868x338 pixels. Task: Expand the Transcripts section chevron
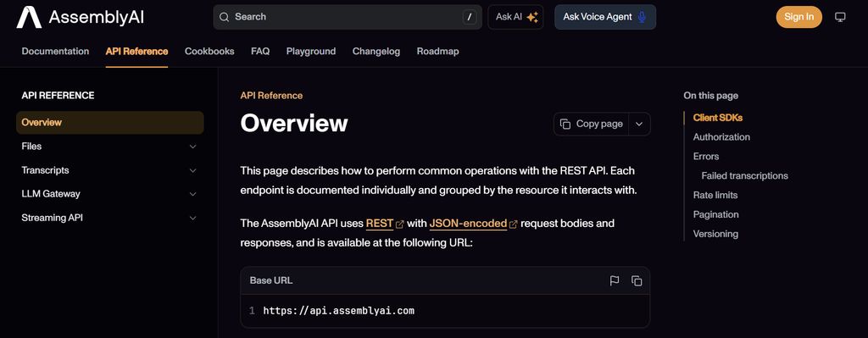[192, 170]
